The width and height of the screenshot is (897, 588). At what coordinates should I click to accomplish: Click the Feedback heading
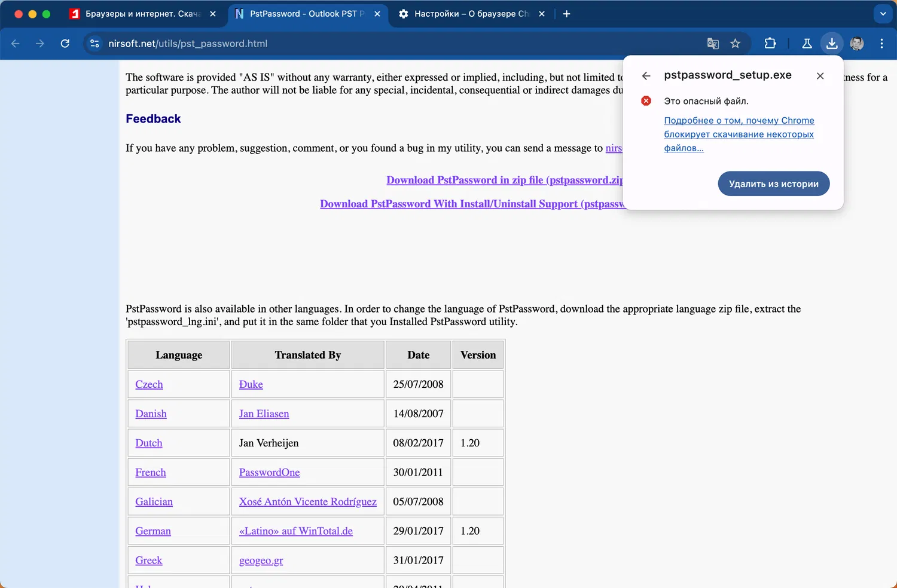pyautogui.click(x=153, y=119)
